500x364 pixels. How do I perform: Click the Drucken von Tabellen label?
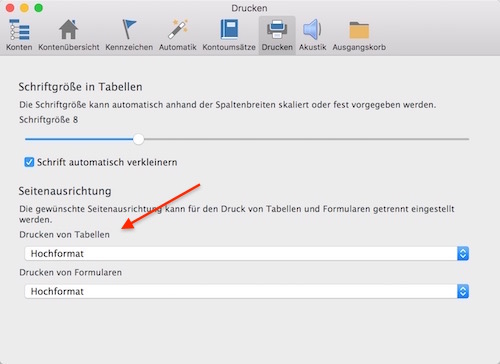[x=64, y=235]
